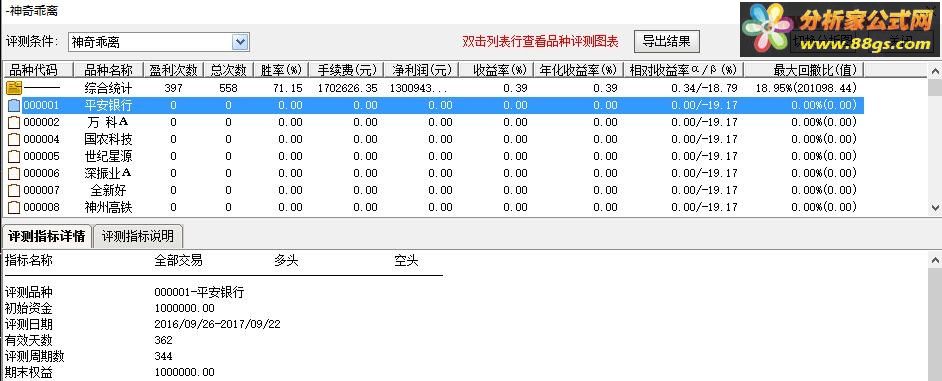Image resolution: width=942 pixels, height=381 pixels.
Task: Switch to the 评测指标说明 tab
Action: click(x=138, y=236)
